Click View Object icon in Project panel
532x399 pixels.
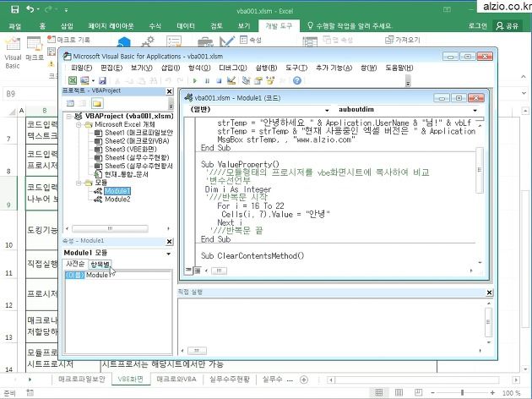tap(82, 103)
